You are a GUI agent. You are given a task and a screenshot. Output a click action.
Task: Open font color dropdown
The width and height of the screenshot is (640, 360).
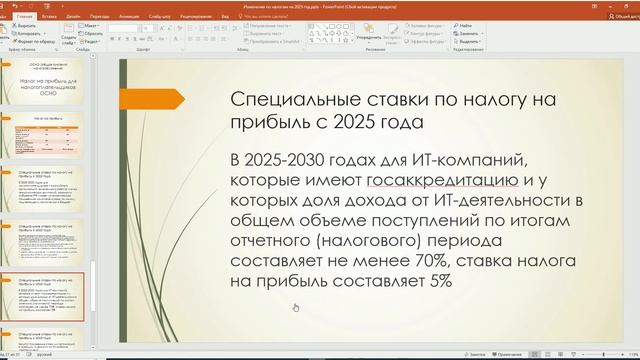tap(180, 39)
